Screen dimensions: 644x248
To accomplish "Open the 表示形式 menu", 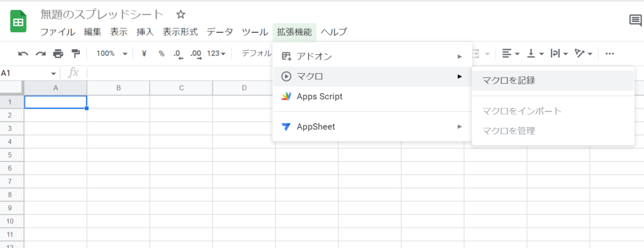I will 180,32.
